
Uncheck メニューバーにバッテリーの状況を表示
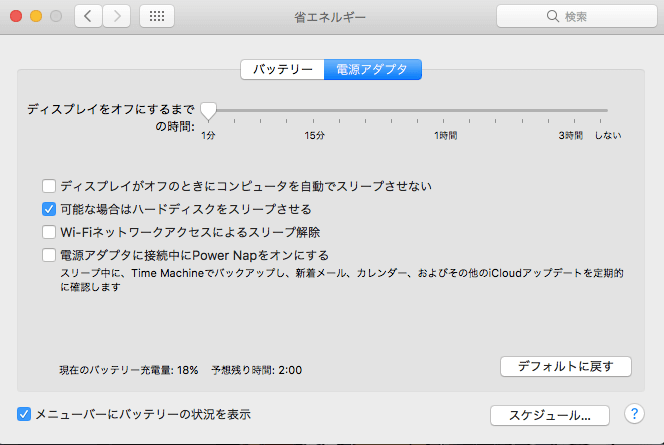tap(24, 414)
